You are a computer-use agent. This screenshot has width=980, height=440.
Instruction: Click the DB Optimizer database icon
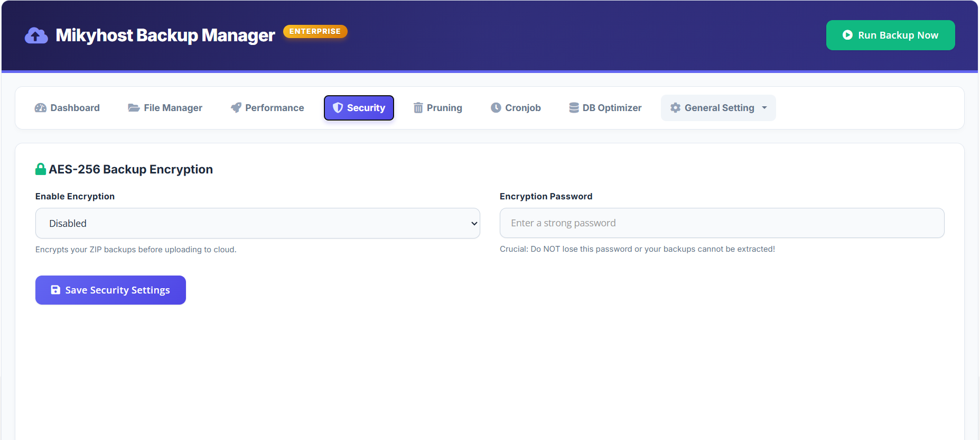click(574, 108)
